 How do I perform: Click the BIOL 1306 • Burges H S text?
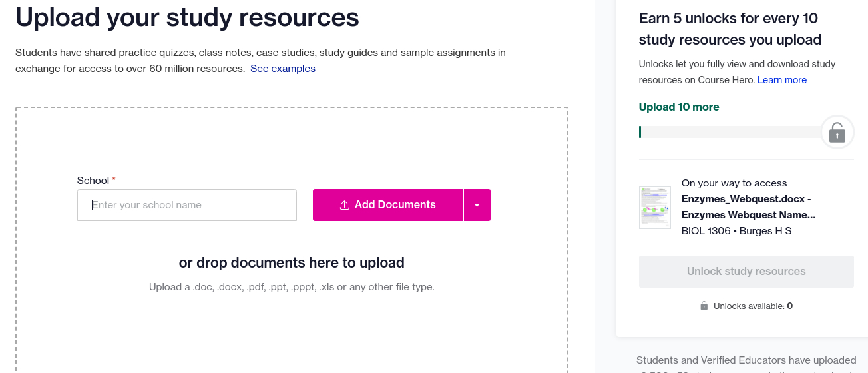737,232
